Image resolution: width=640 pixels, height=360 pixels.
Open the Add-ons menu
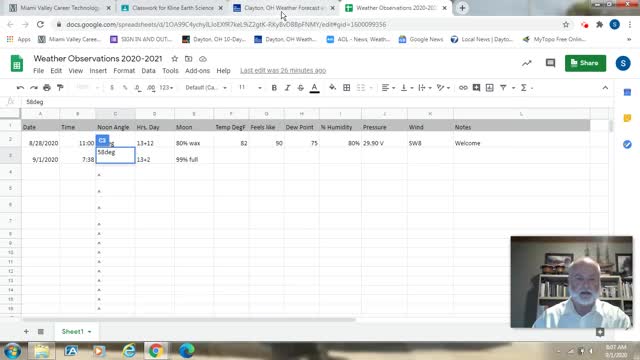[x=197, y=71]
